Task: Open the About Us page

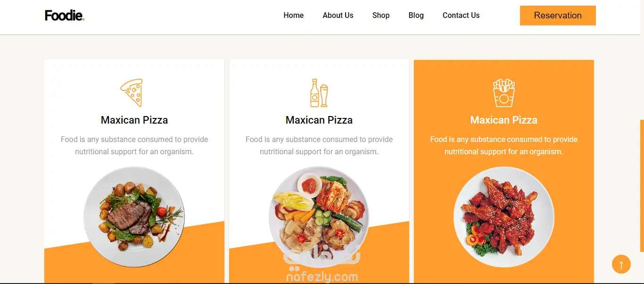Action: (338, 16)
